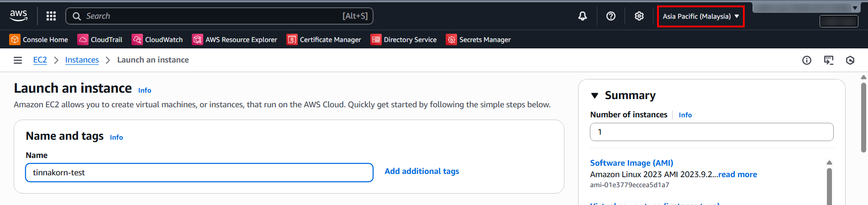This screenshot has width=868, height=205.
Task: Open the CloudShell icon in the breadcrumb bar
Action: 828,60
